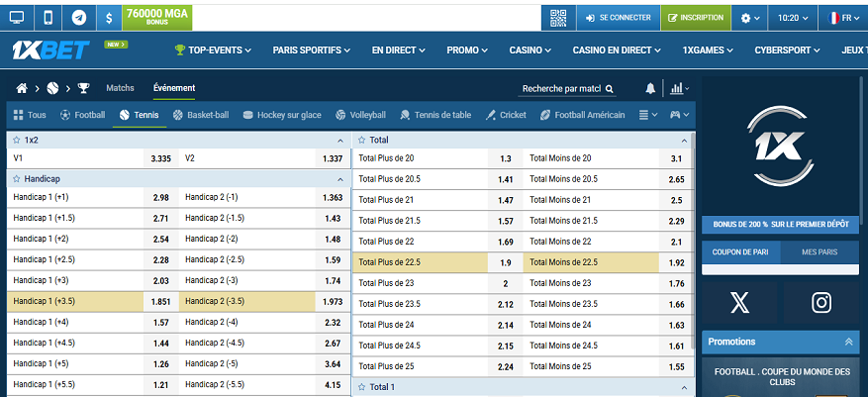Viewport: 868px width, 397px height.
Task: Click the tennis ball breadcrumb icon
Action: pyautogui.click(x=52, y=88)
